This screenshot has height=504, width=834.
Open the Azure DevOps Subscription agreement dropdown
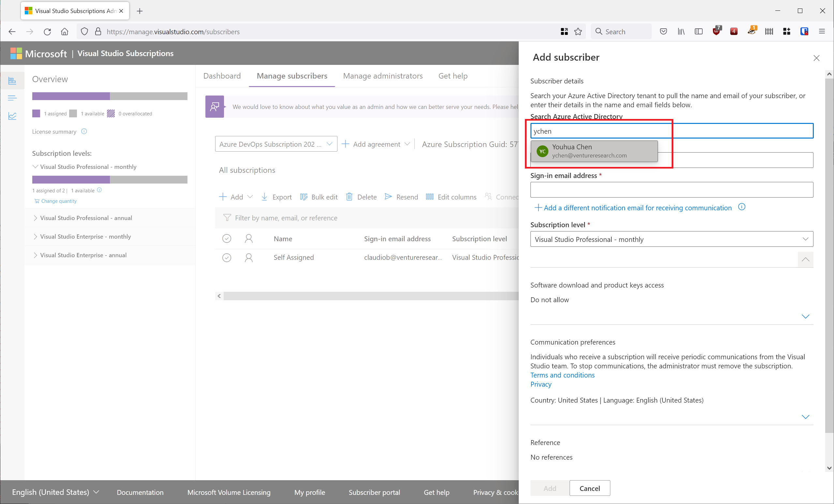(276, 144)
